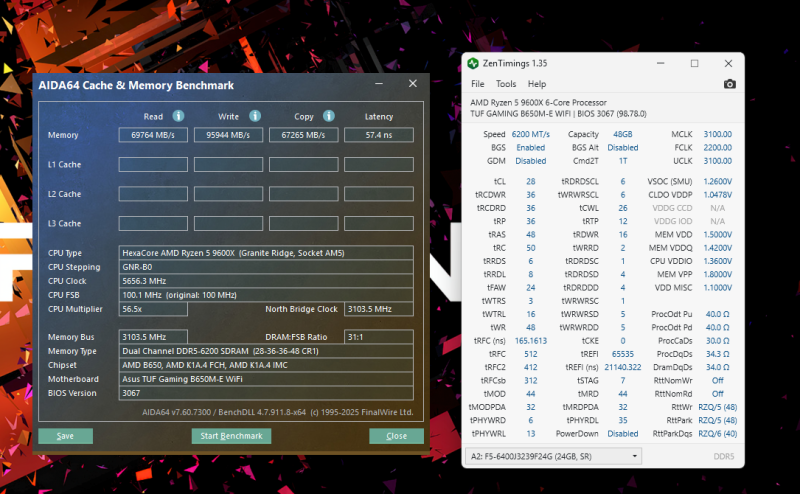
Task: Click the Cmd2T value 1T
Action: 622,161
